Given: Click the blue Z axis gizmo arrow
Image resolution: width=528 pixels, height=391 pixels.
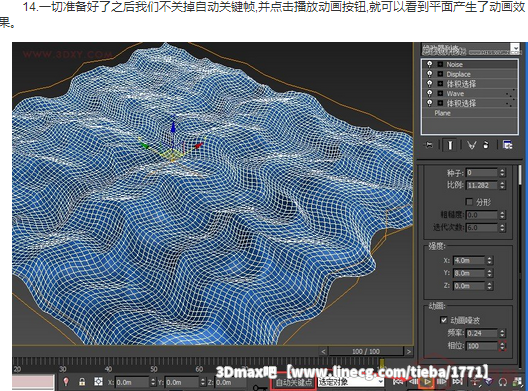Looking at the screenshot, I should [173, 127].
